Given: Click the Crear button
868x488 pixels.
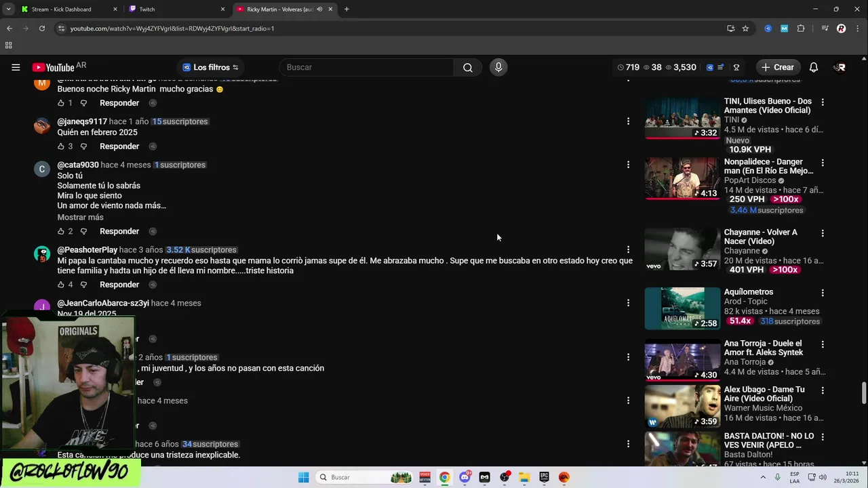Looking at the screenshot, I should coord(777,67).
